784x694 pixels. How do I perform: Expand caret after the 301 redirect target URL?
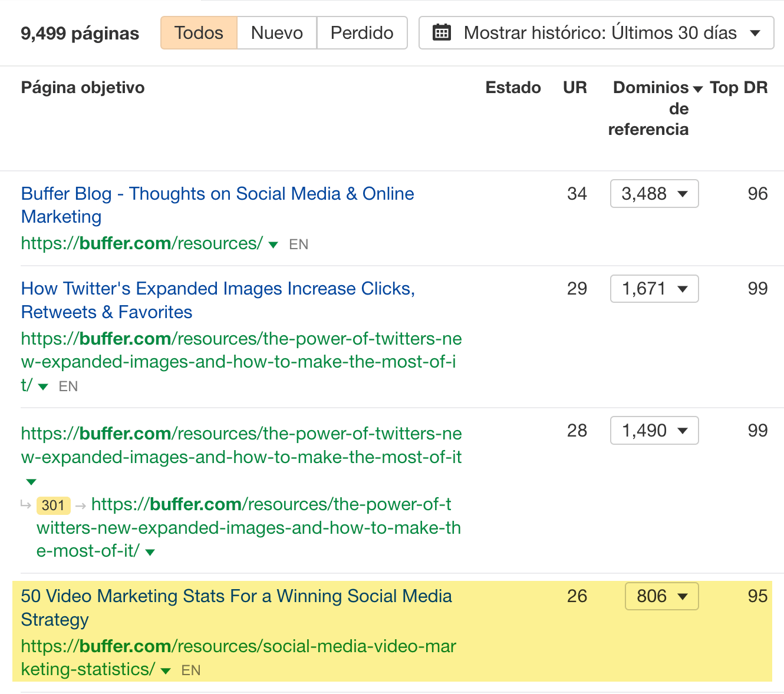click(x=150, y=552)
